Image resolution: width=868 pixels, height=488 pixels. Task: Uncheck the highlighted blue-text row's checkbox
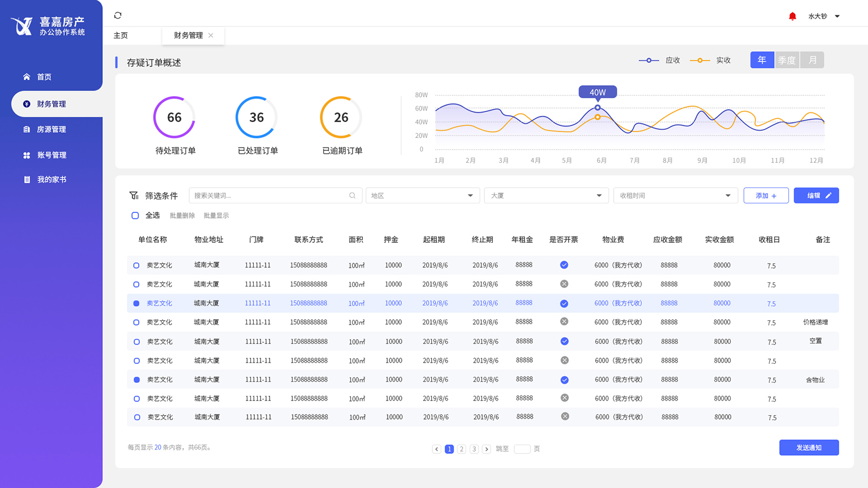pos(136,303)
